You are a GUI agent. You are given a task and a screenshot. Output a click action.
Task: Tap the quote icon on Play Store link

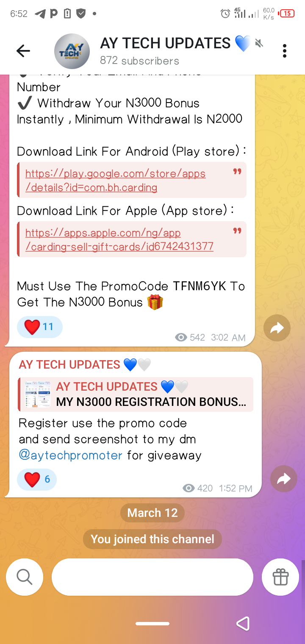[x=237, y=172]
